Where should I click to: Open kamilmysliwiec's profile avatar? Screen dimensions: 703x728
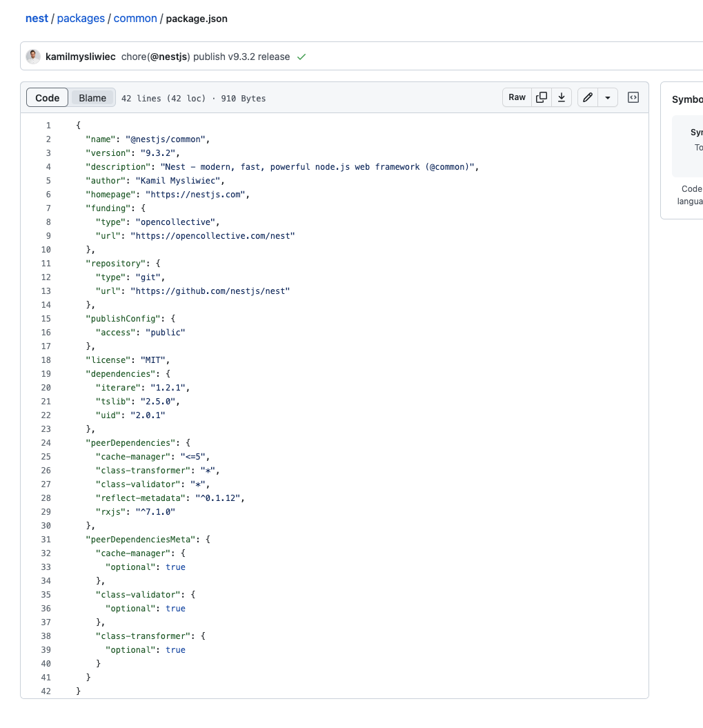click(x=33, y=57)
